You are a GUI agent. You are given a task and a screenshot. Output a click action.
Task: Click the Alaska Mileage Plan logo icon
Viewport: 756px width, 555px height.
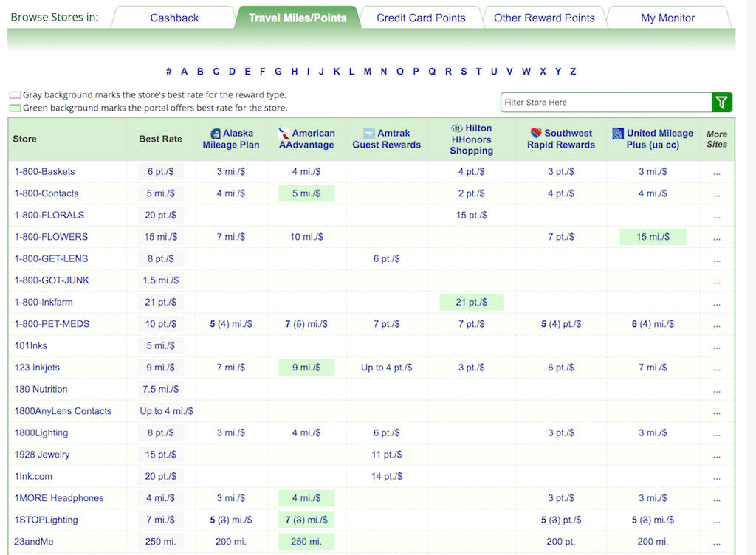(x=216, y=134)
